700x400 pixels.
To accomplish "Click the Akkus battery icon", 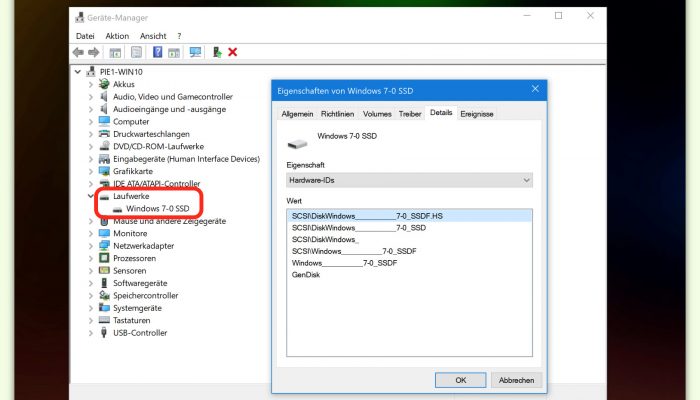I will pos(104,84).
